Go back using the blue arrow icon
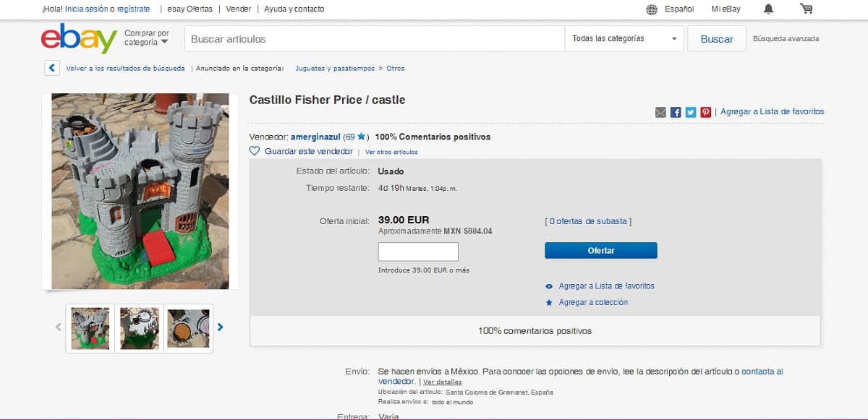Screen dimensions: 868x420 52,68
